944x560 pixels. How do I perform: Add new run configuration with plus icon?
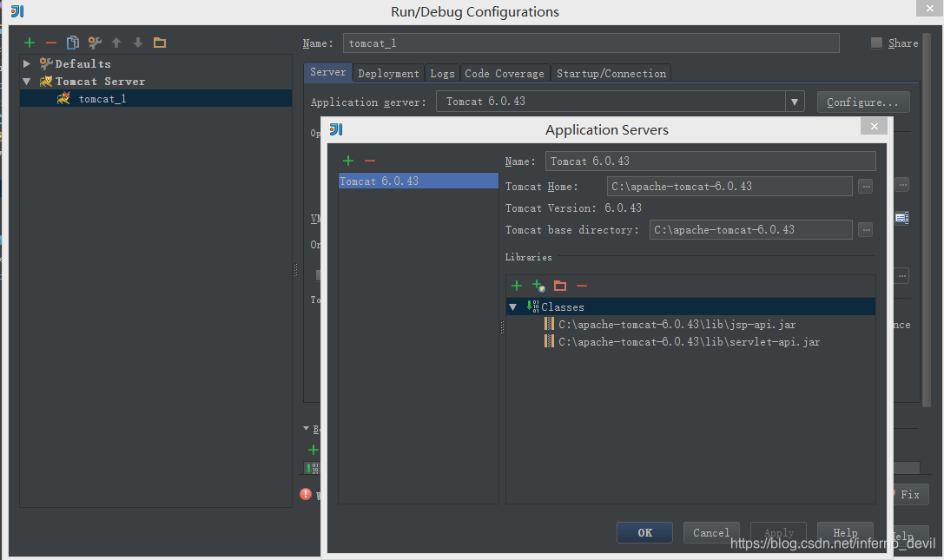pos(30,43)
